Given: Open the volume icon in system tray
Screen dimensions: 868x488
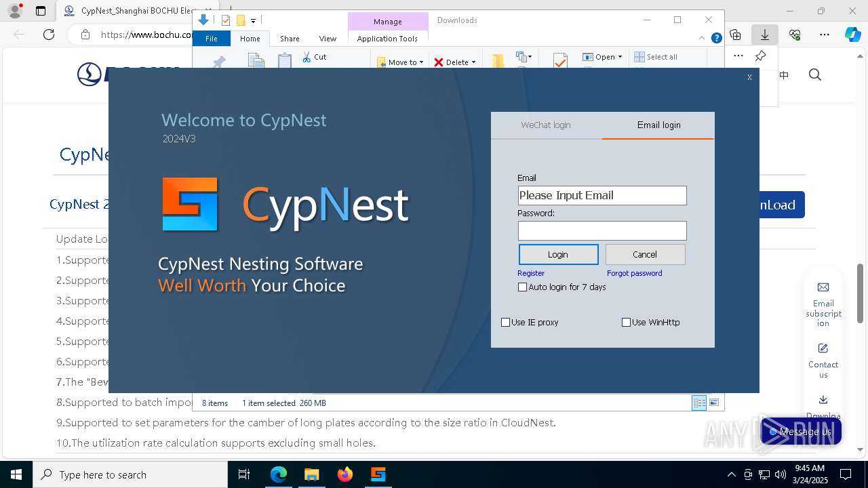Looking at the screenshot, I should (x=780, y=474).
